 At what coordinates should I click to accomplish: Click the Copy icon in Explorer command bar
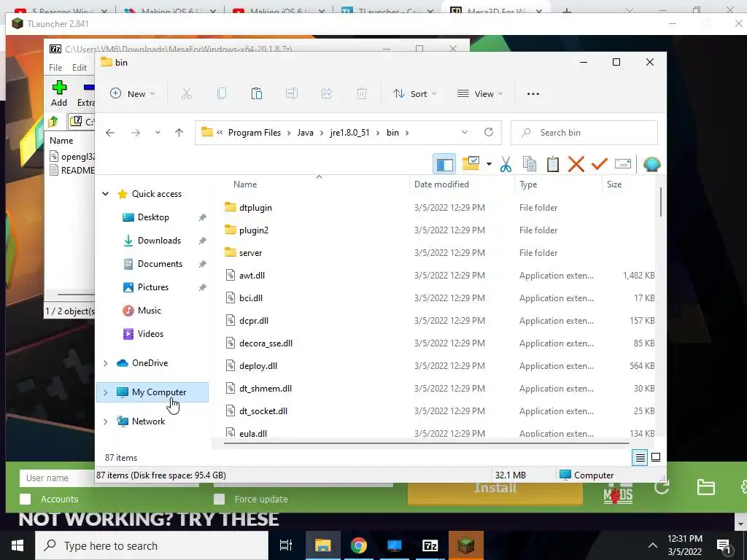222,94
